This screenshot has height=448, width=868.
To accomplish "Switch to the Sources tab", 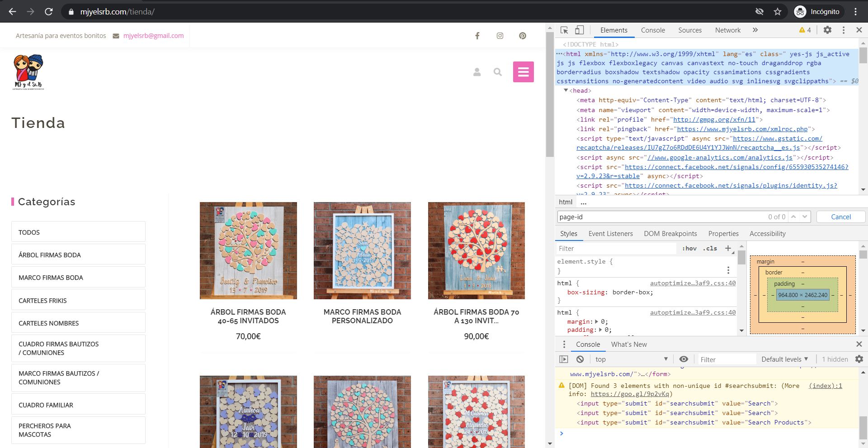I will tap(690, 30).
